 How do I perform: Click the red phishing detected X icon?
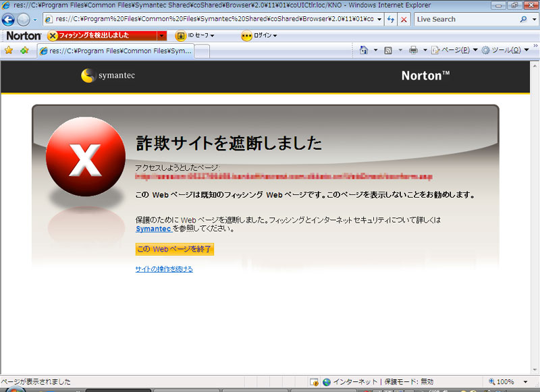pyautogui.click(x=53, y=36)
